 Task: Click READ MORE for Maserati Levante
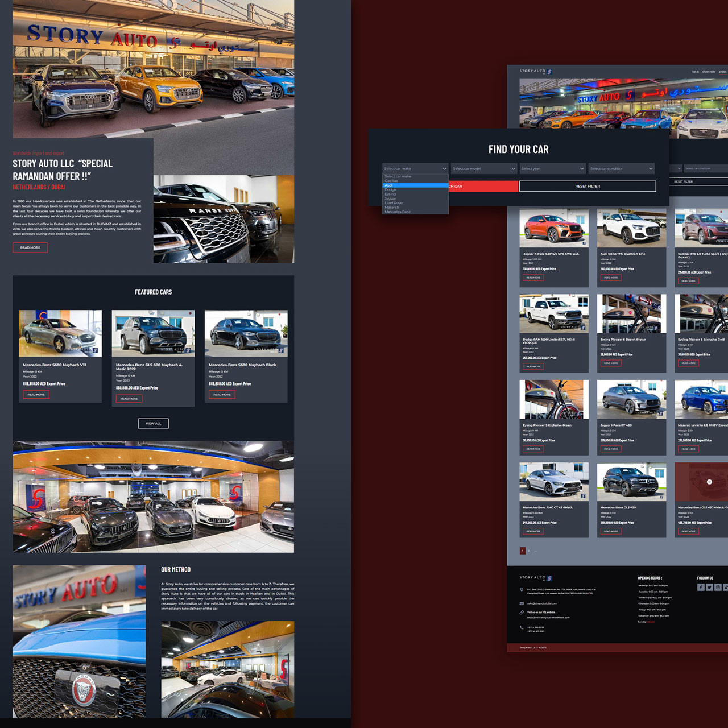(x=688, y=449)
